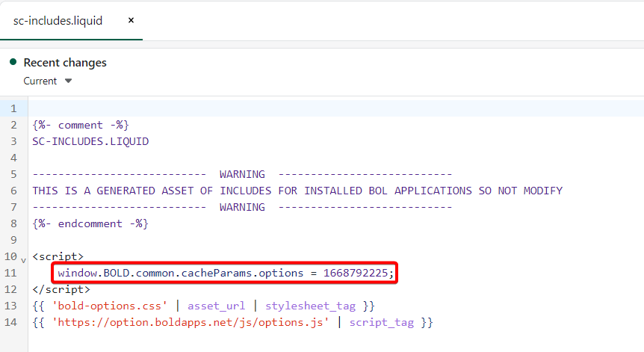Click the Recent changes heading
The width and height of the screenshot is (644, 352).
tap(65, 63)
